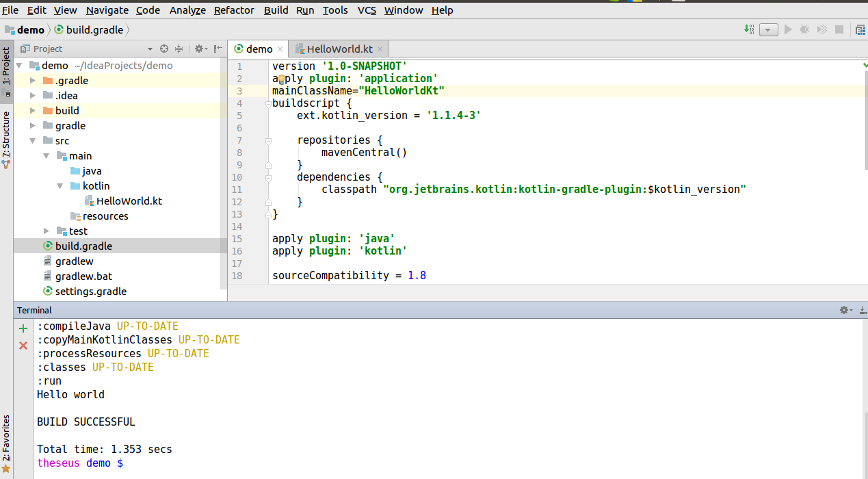Toggle the 2: Favorites tool window
The image size is (868, 479).
6,444
